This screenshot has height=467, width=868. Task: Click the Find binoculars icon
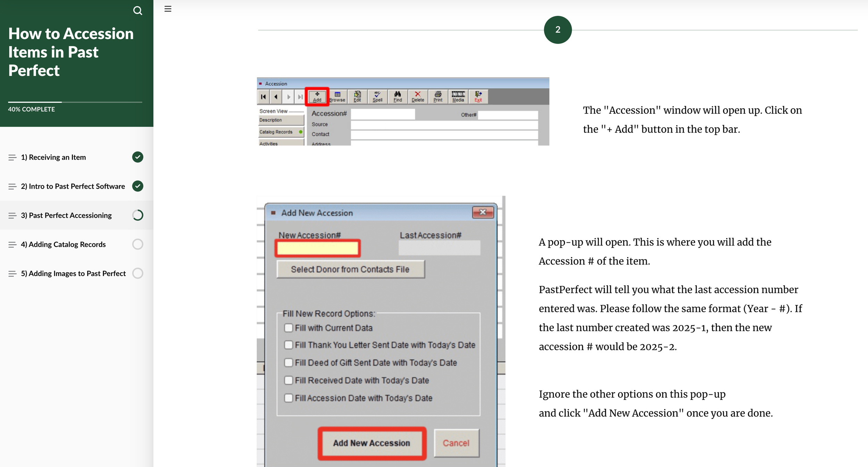tap(398, 97)
